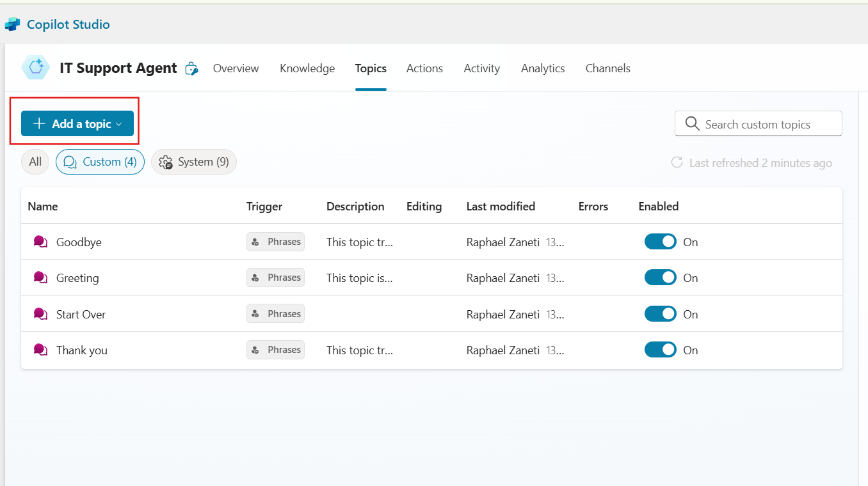Click the Greeting topic chat icon
The image size is (868, 486).
point(41,278)
